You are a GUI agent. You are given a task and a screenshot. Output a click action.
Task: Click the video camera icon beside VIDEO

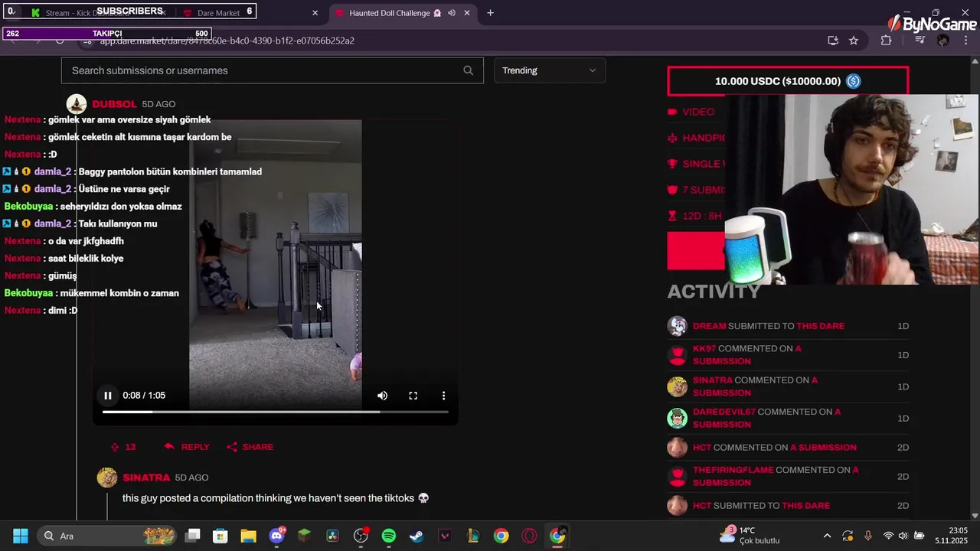[672, 112]
